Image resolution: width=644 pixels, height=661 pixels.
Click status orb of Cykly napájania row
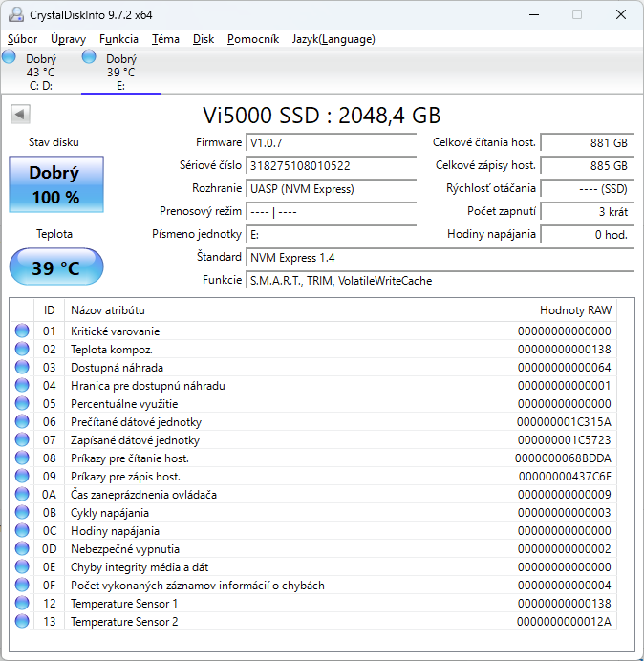click(22, 512)
